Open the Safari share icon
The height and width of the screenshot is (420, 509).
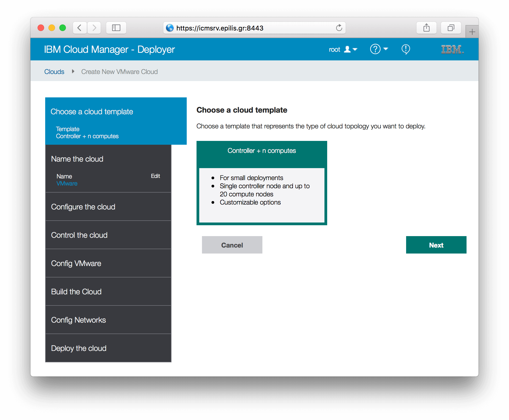[427, 28]
